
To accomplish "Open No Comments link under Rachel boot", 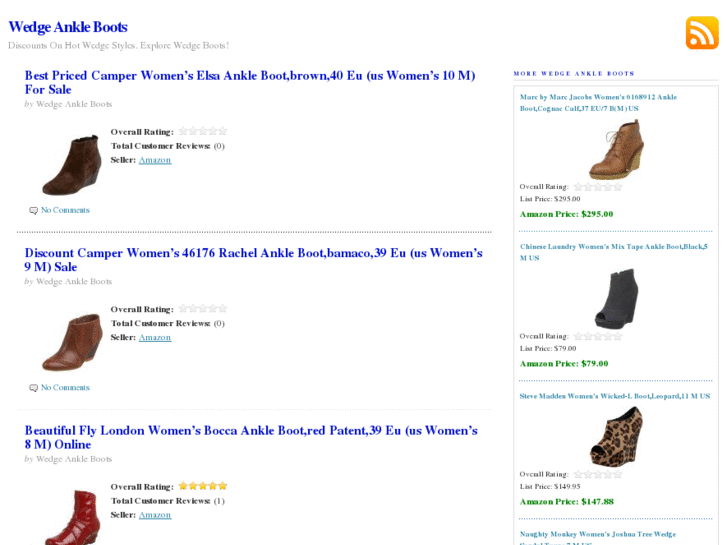I will tap(65, 388).
